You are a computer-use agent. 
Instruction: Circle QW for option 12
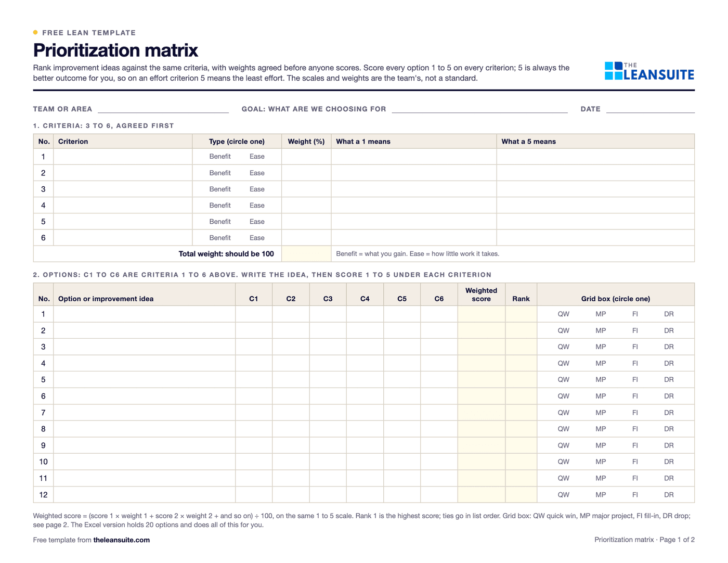tap(564, 495)
